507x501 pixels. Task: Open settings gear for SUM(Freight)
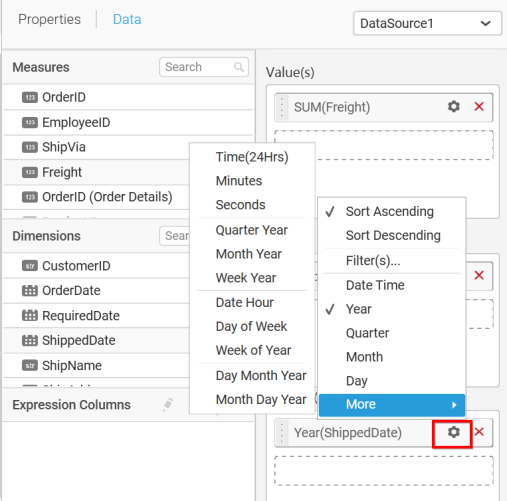[x=453, y=107]
